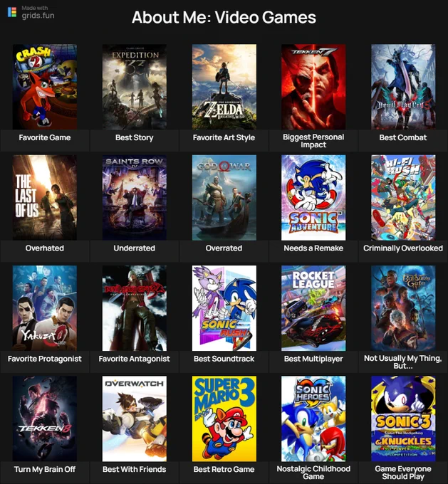This screenshot has width=448, height=484.
Task: Open the Hi-Fi Rush cover
Action: (x=403, y=198)
